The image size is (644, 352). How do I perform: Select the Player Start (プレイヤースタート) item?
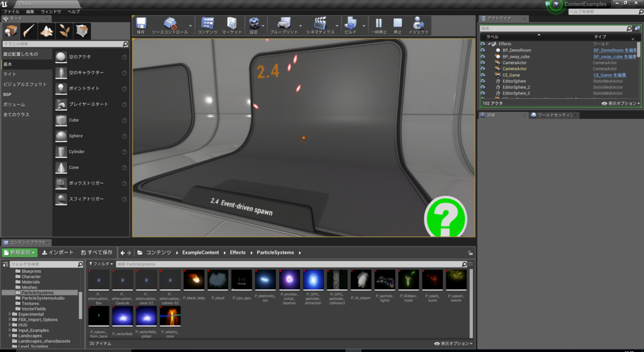tap(91, 105)
